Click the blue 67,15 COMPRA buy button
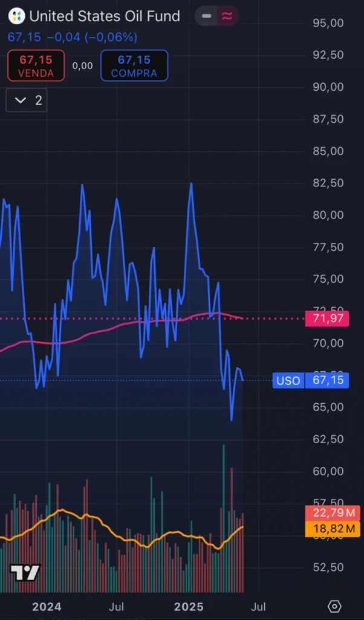This screenshot has width=364, height=620. coord(134,65)
